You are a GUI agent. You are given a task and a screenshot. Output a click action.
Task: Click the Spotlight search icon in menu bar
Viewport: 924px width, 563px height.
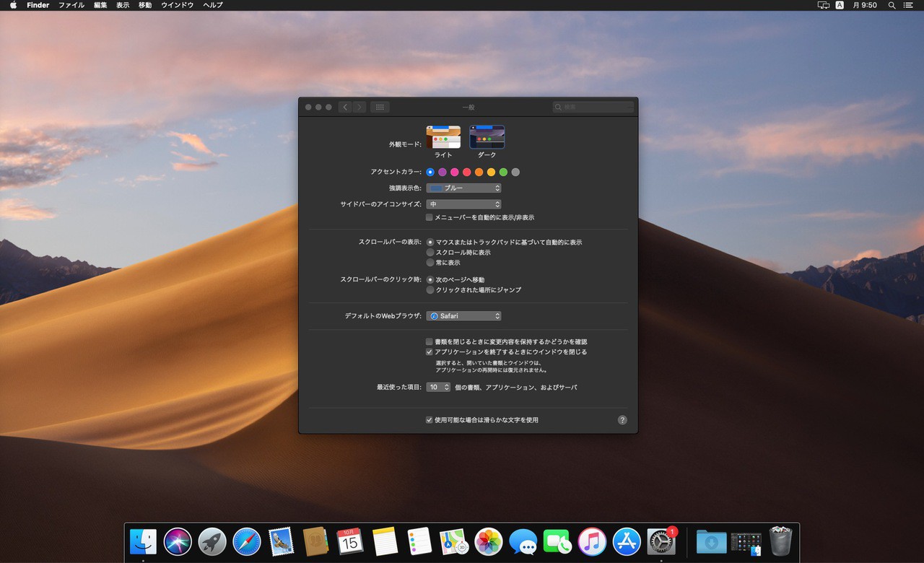tap(892, 5)
